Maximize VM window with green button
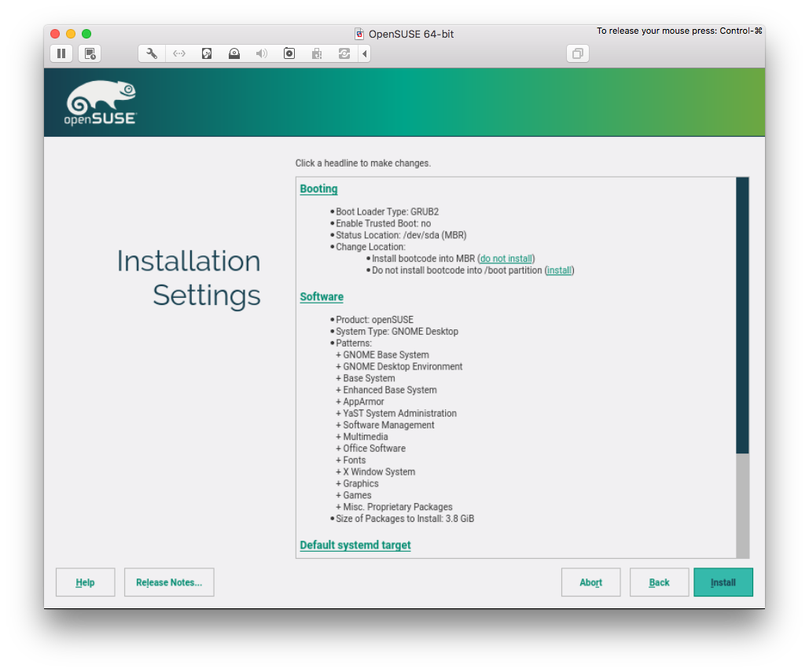Image resolution: width=809 pixels, height=672 pixels. pyautogui.click(x=86, y=34)
